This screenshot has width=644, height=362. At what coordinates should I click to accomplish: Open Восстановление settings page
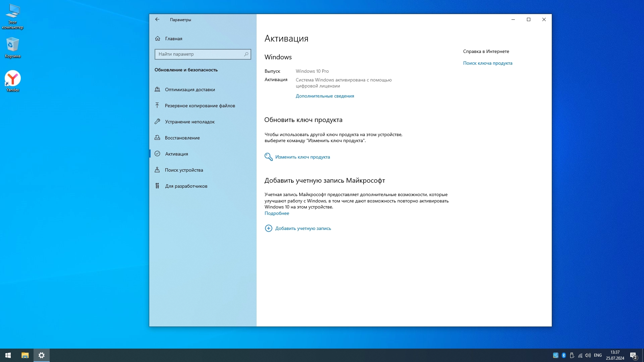pos(182,138)
